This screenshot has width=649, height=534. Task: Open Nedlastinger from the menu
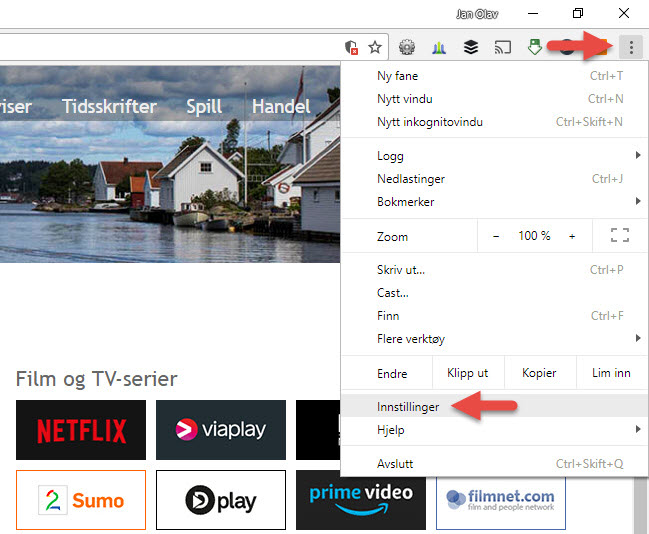pos(411,179)
